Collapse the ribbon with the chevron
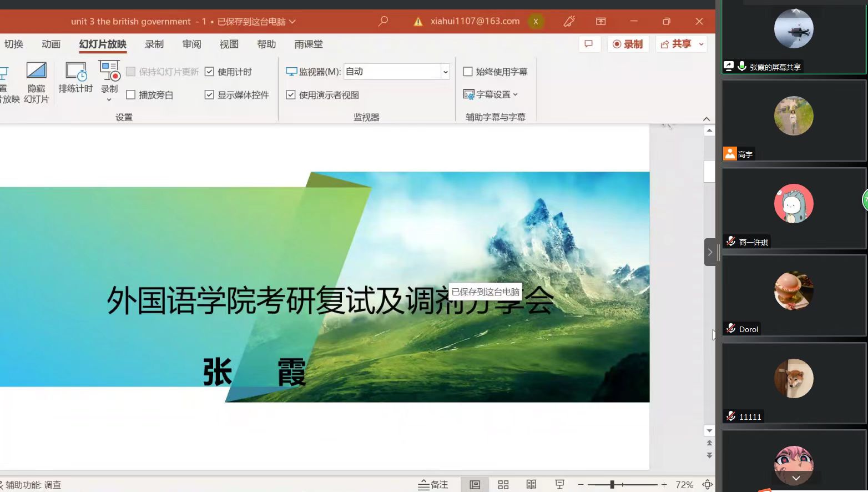The height and width of the screenshot is (492, 868). coord(706,119)
